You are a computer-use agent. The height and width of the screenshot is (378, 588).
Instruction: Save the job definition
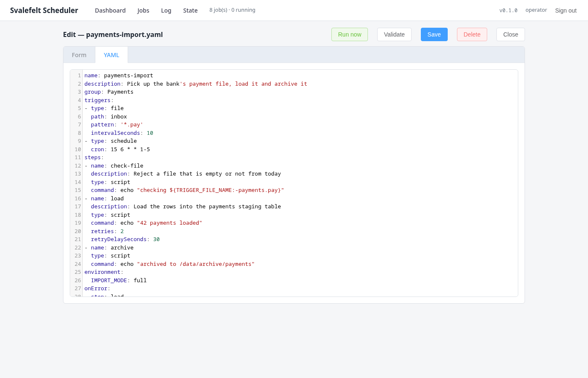coord(434,34)
